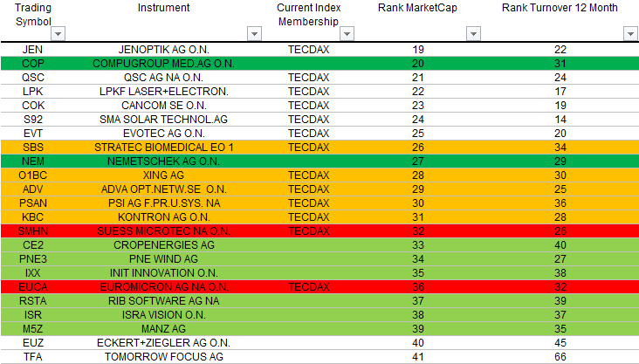Click turnover rank 66 in TFA row
Viewport: 639px width, 364px height.
560,357
